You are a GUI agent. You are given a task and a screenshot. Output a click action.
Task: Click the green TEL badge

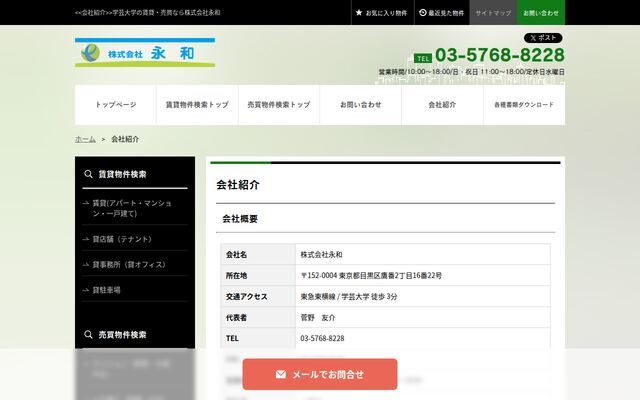(x=423, y=58)
